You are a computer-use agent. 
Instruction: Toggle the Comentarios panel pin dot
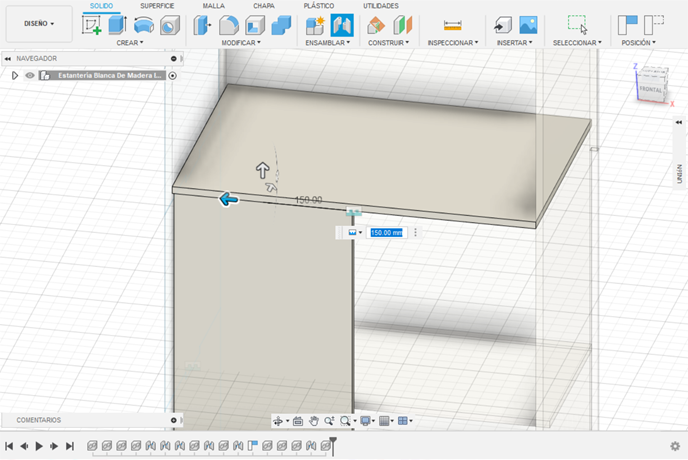[x=174, y=420]
